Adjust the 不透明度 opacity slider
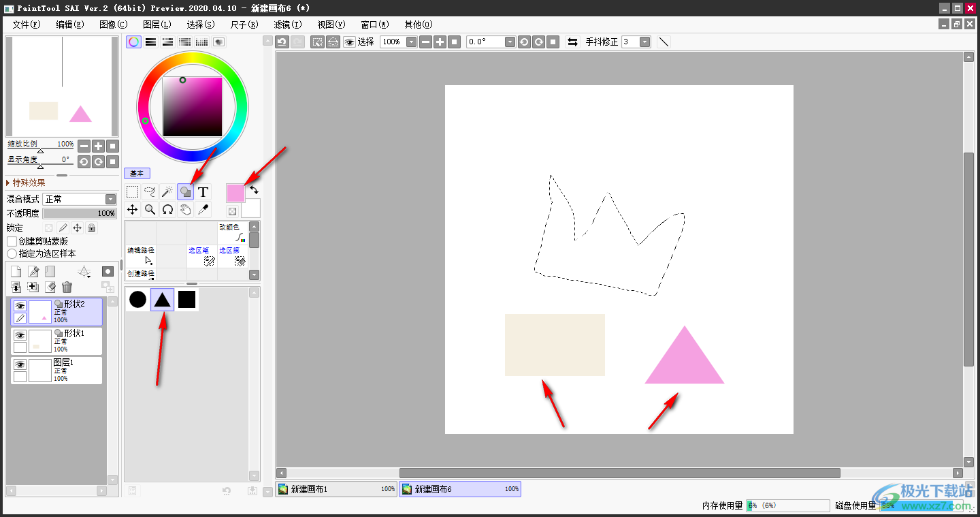This screenshot has width=980, height=517. pyautogui.click(x=80, y=213)
